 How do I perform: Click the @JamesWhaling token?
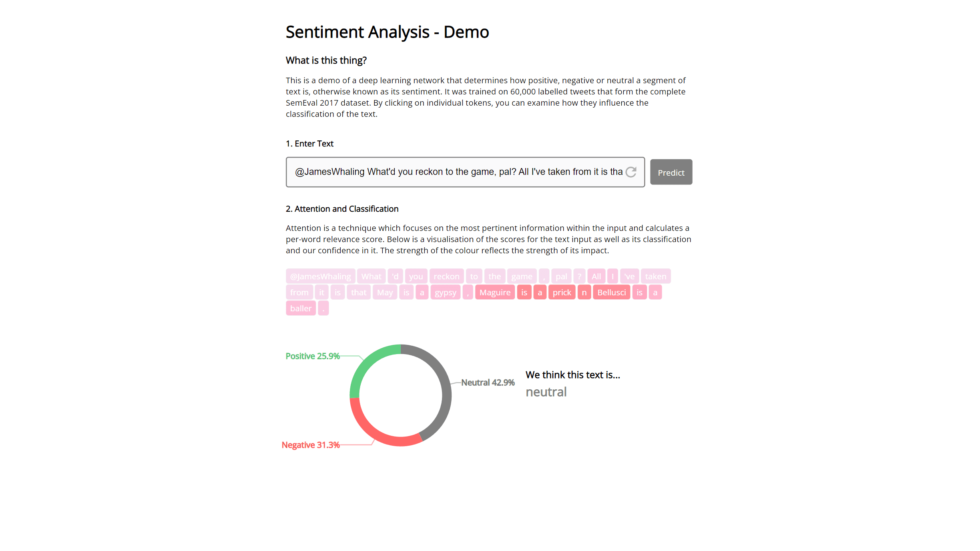(x=320, y=277)
